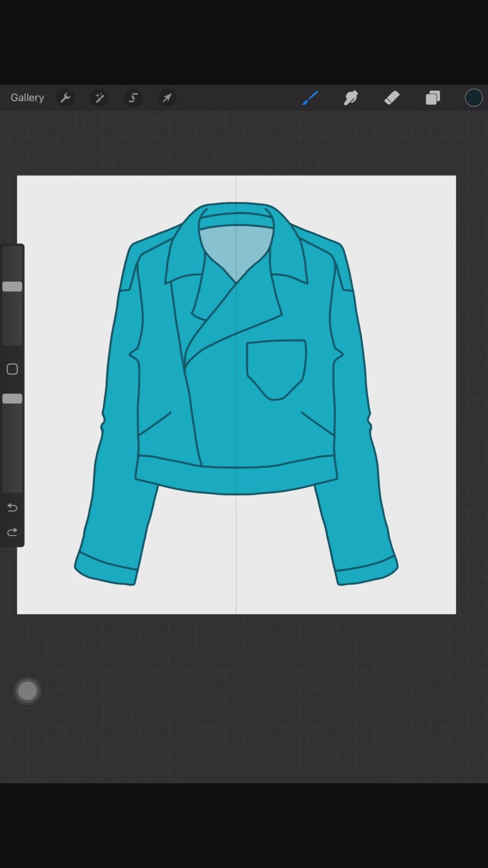Click the brush opacity slider handle
The width and height of the screenshot is (488, 868).
[12, 399]
